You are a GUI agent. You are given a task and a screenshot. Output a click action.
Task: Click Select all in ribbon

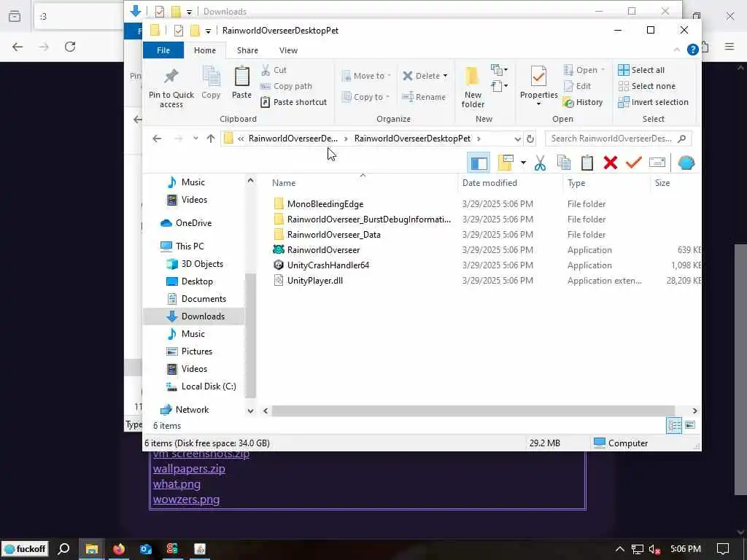640,70
